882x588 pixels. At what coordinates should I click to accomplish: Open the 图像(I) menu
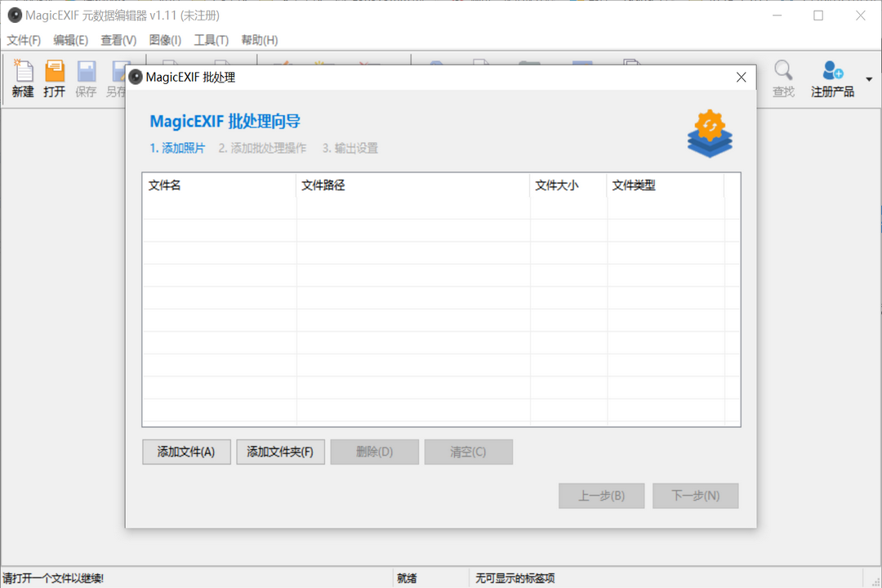[x=164, y=39]
